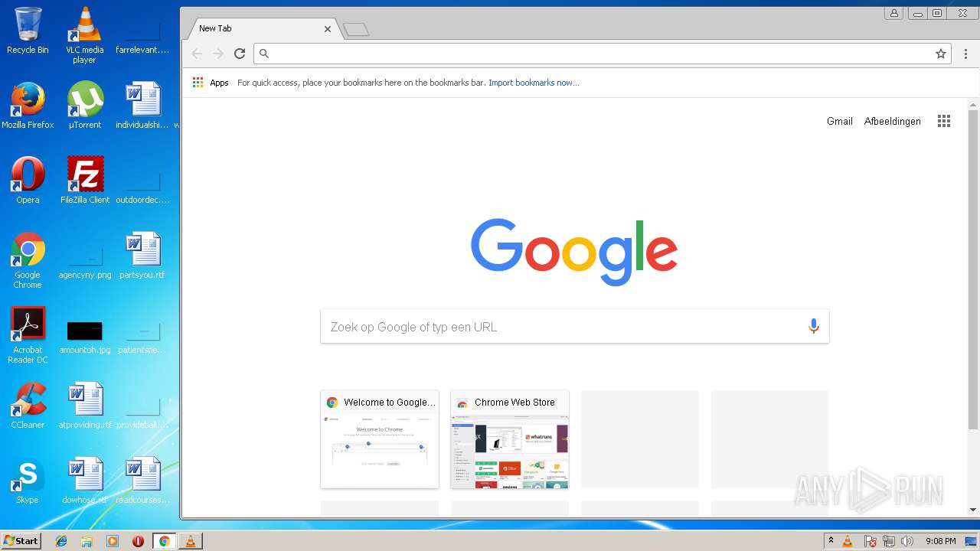Close the New Tab tab
Image resolution: width=980 pixels, height=551 pixels.
point(328,29)
